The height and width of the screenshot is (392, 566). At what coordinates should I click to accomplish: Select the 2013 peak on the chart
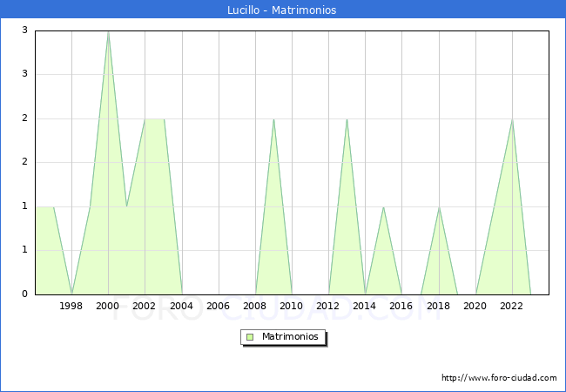point(347,119)
